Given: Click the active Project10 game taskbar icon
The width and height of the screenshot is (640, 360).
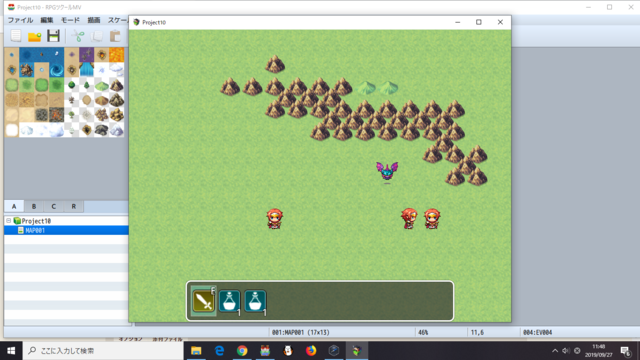Looking at the screenshot, I should (x=357, y=351).
